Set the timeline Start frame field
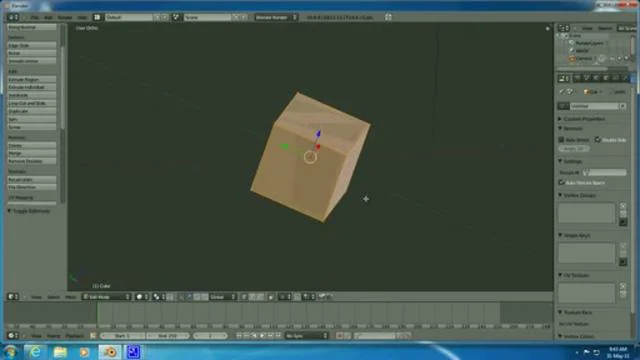The height and width of the screenshot is (360, 640). [122, 336]
